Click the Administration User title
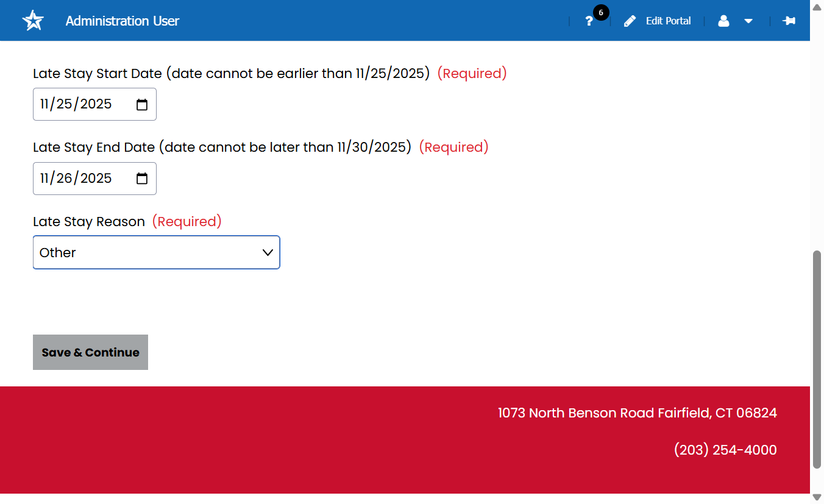 (x=123, y=21)
